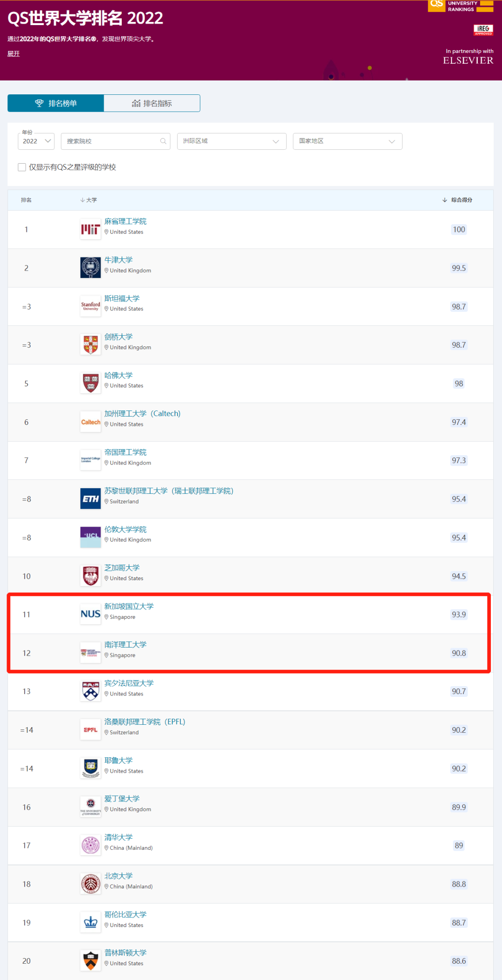
Task: Click the MIT logo icon
Action: click(91, 229)
